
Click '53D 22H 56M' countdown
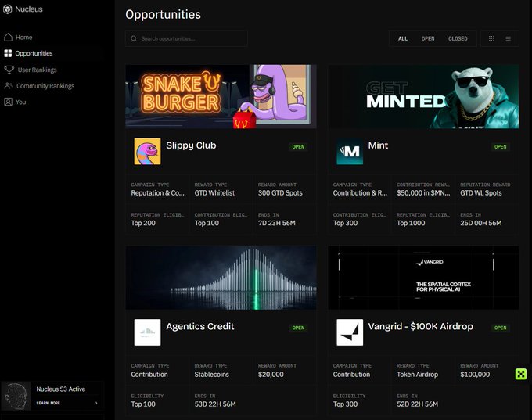pos(215,404)
